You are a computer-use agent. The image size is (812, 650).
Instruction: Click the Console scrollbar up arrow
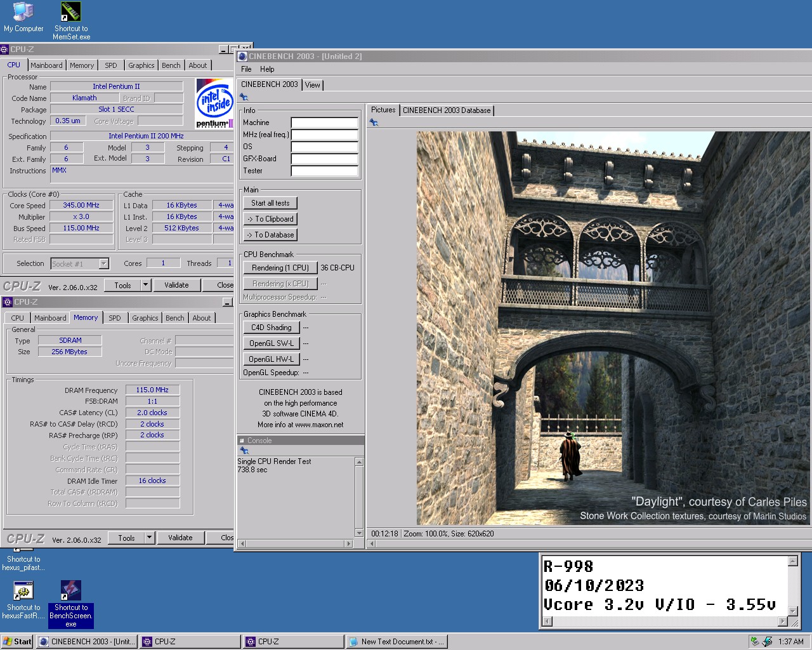coord(359,462)
